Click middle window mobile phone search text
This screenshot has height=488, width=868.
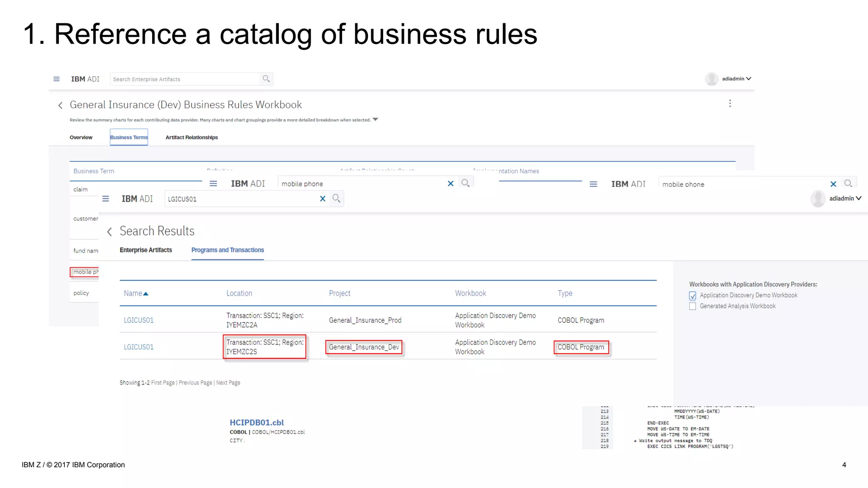pyautogui.click(x=302, y=184)
